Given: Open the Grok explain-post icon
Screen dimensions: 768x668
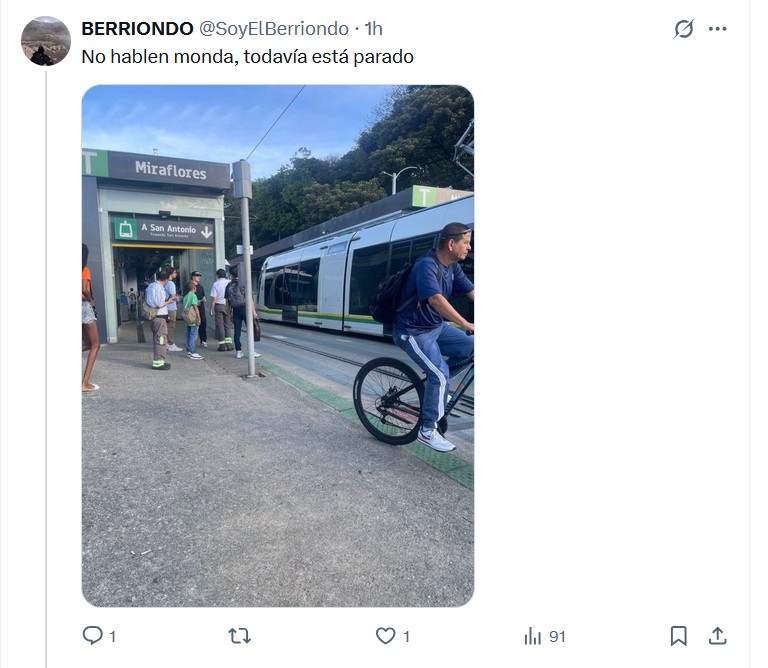Looking at the screenshot, I should (684, 29).
